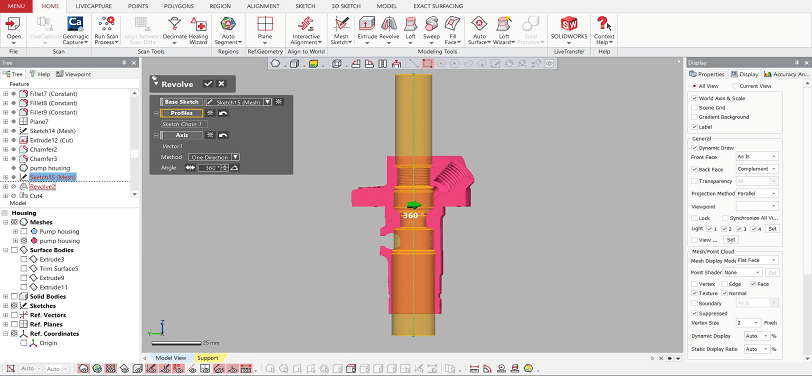Screen dimensions: 812x376
Task: Open the Mesh Display Mode dropdown
Action: click(x=757, y=260)
